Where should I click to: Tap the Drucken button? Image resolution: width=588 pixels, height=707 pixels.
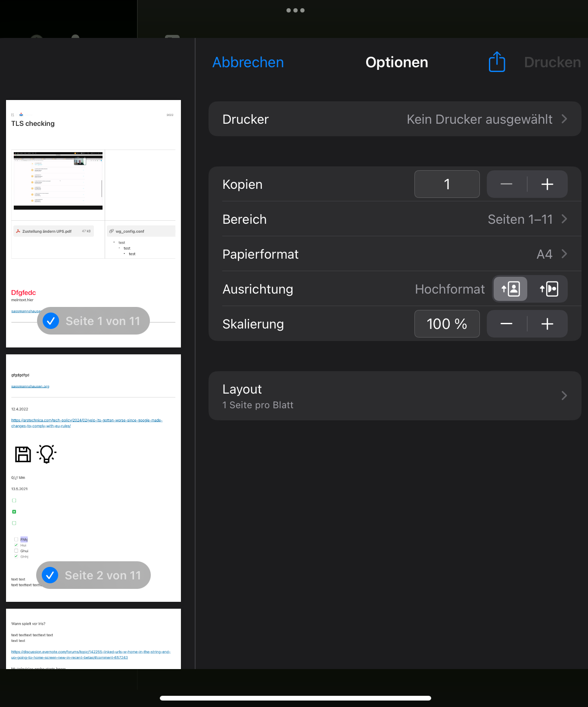[552, 63]
